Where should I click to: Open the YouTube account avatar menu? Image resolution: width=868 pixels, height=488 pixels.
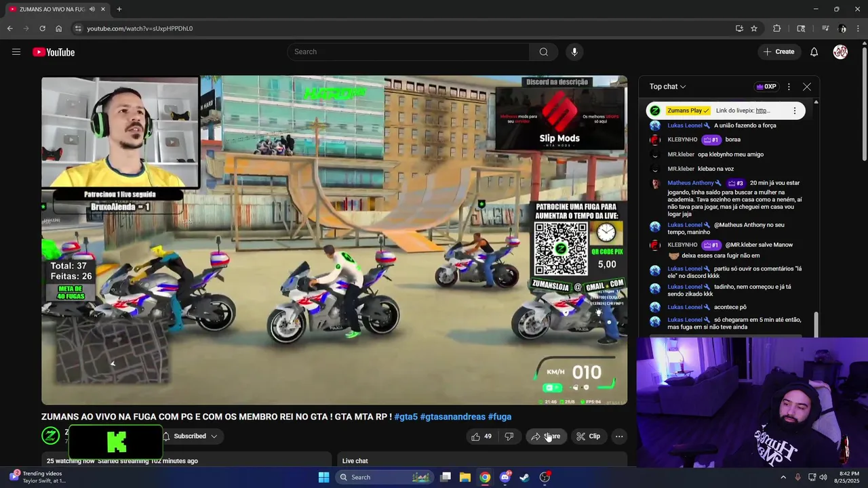840,52
